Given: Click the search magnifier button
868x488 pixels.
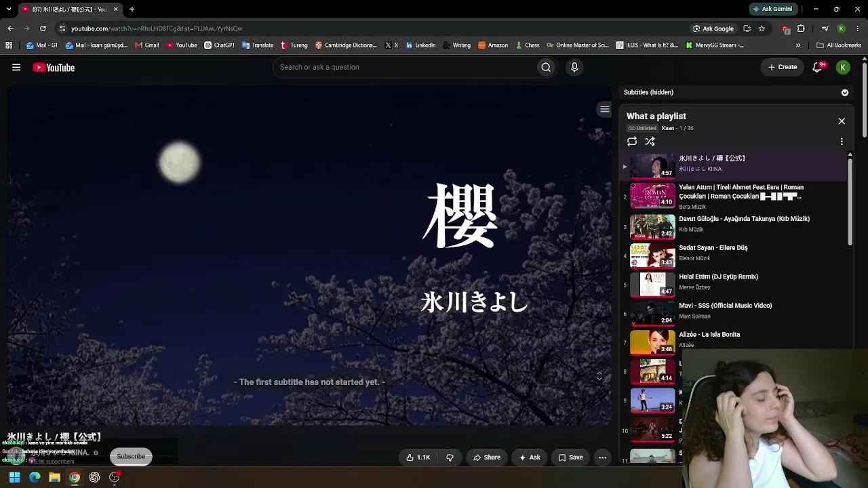Looking at the screenshot, I should (546, 67).
